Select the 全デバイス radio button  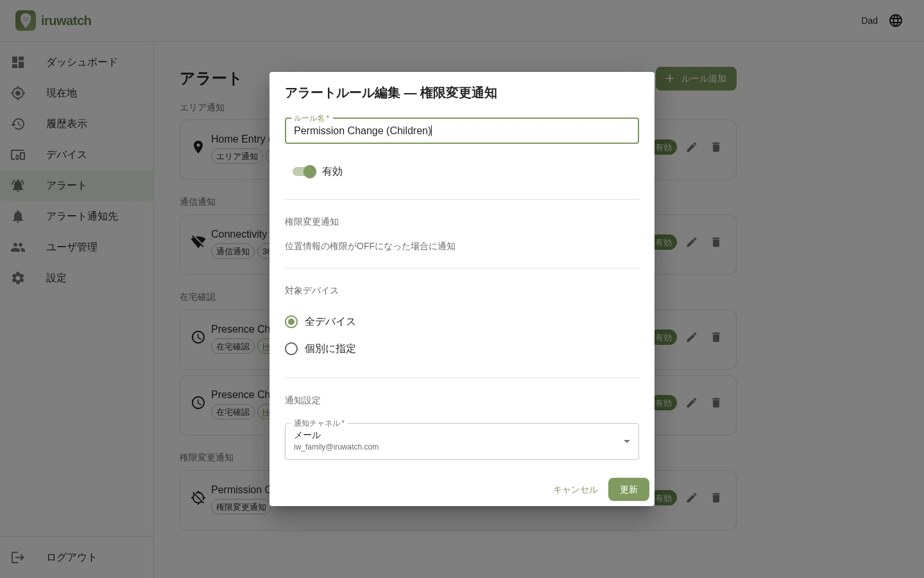click(x=291, y=322)
